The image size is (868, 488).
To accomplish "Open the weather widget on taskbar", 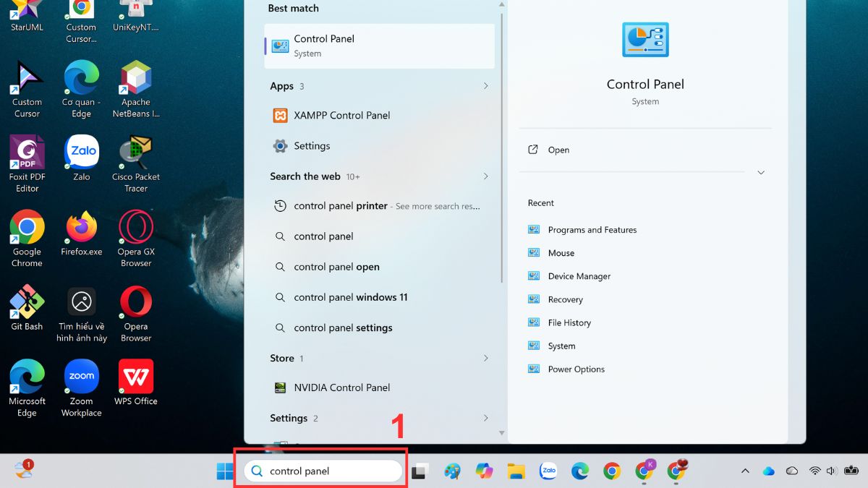I will click(x=23, y=470).
